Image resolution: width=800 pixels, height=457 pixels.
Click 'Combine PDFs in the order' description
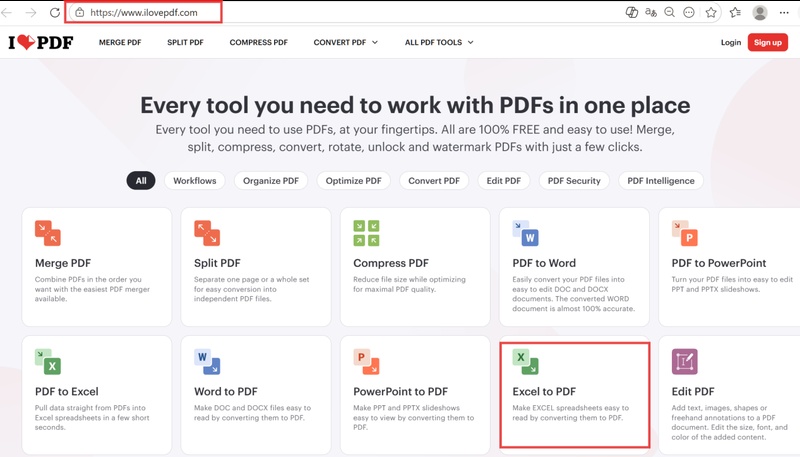pos(92,289)
